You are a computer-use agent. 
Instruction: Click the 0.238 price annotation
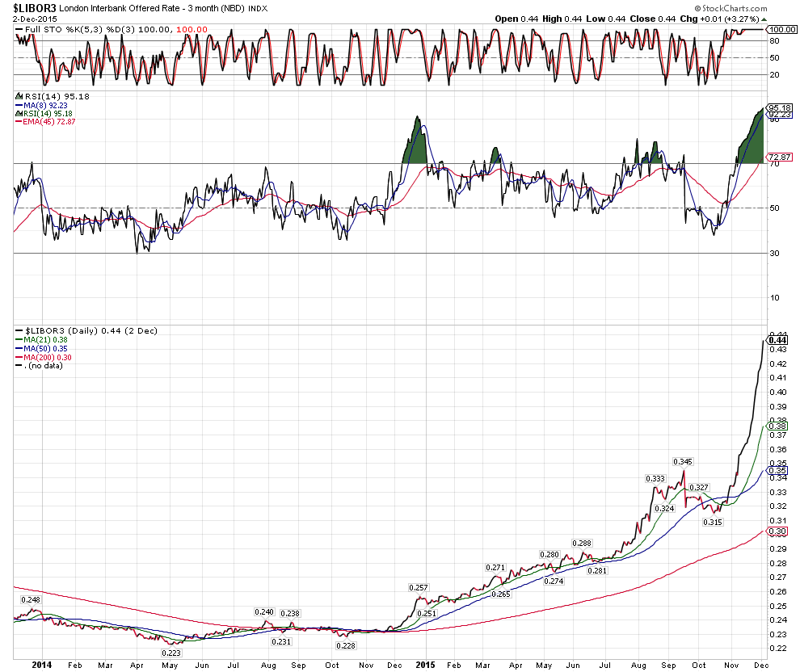(x=290, y=613)
